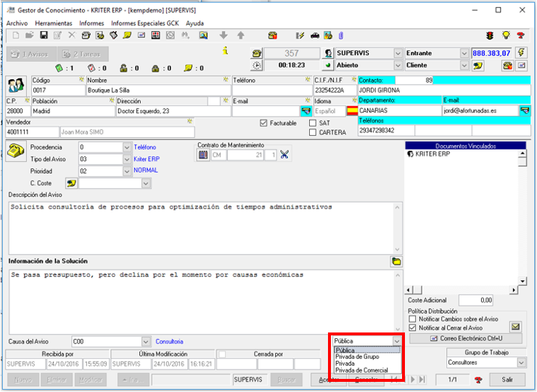
Task: Expand the Cliente type dropdown
Action: (464, 65)
